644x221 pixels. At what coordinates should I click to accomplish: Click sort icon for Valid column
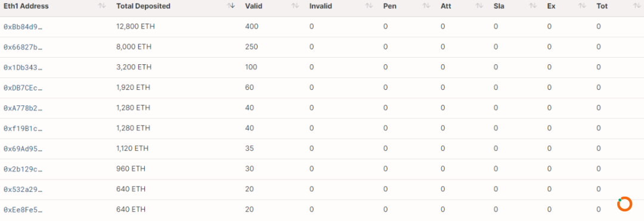tap(295, 6)
